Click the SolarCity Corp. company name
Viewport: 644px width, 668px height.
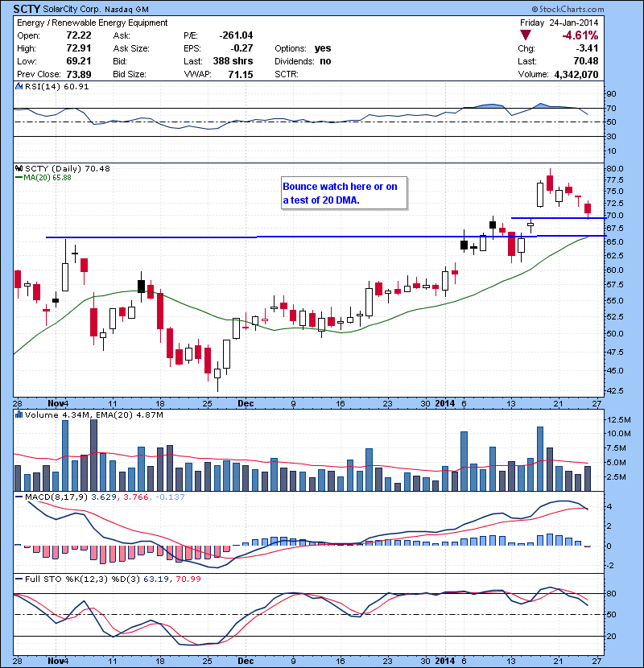point(72,9)
